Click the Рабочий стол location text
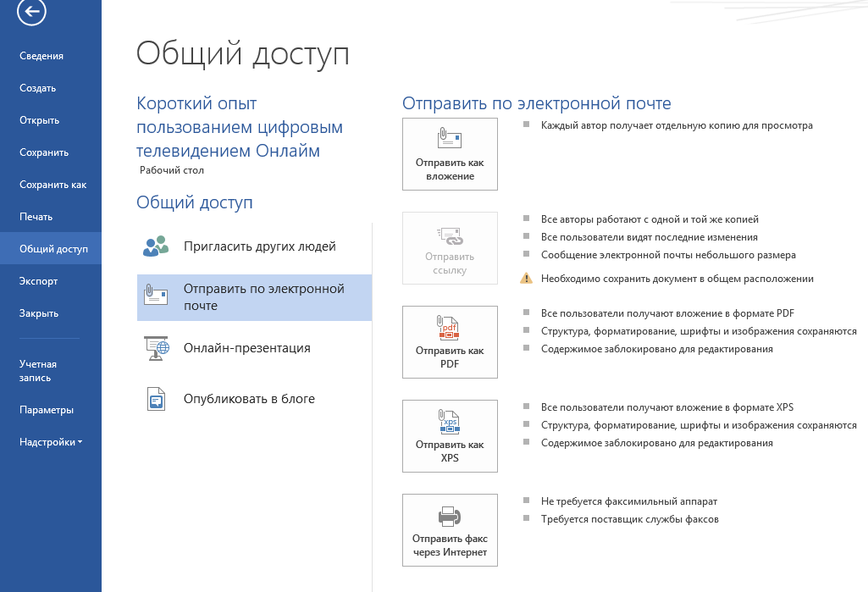Viewport: 868px width, 592px height. point(172,170)
